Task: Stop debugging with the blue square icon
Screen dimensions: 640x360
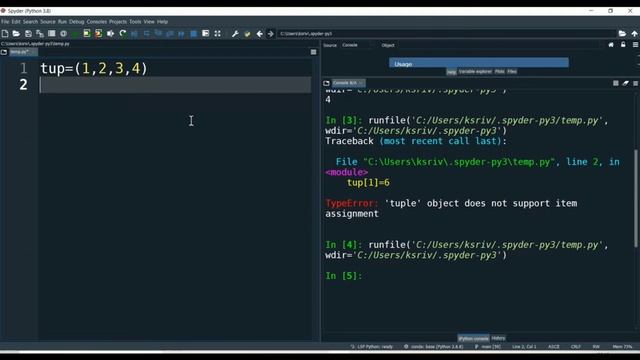Action: (x=193, y=33)
